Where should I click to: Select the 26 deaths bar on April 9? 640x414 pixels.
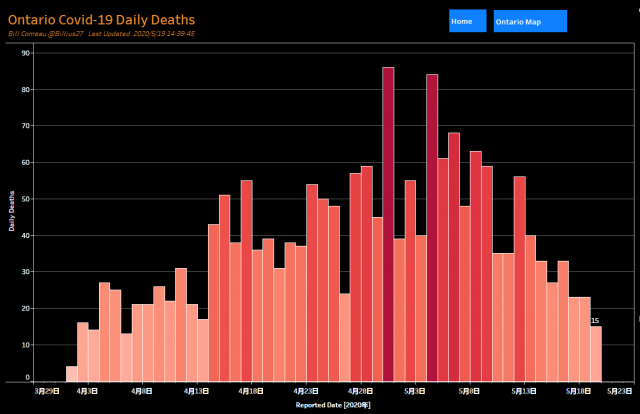point(159,334)
